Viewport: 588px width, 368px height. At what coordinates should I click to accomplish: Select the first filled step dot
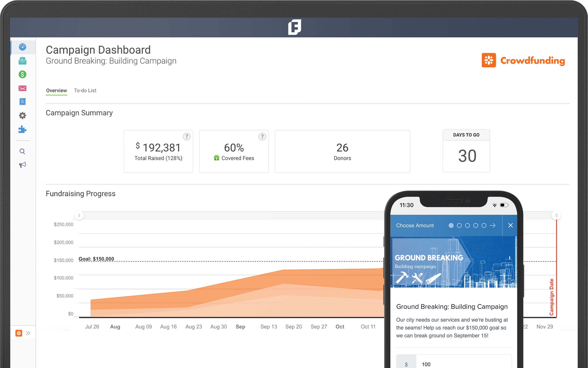[x=451, y=225]
